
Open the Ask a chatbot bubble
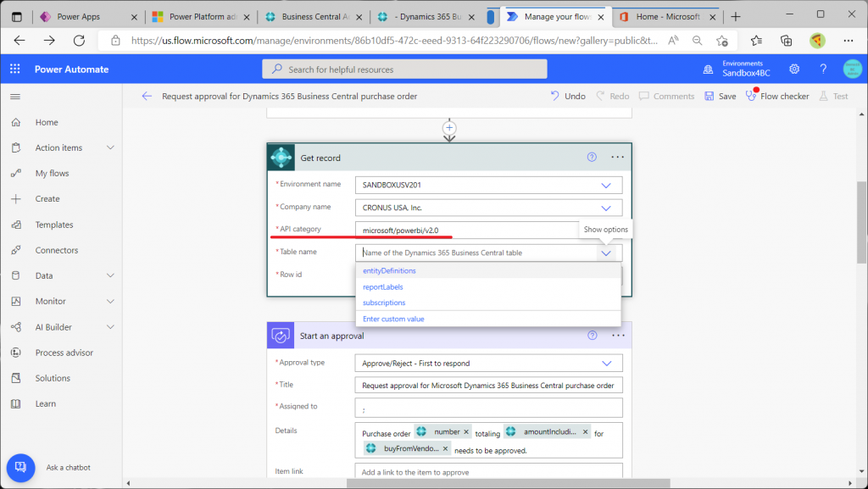point(20,468)
